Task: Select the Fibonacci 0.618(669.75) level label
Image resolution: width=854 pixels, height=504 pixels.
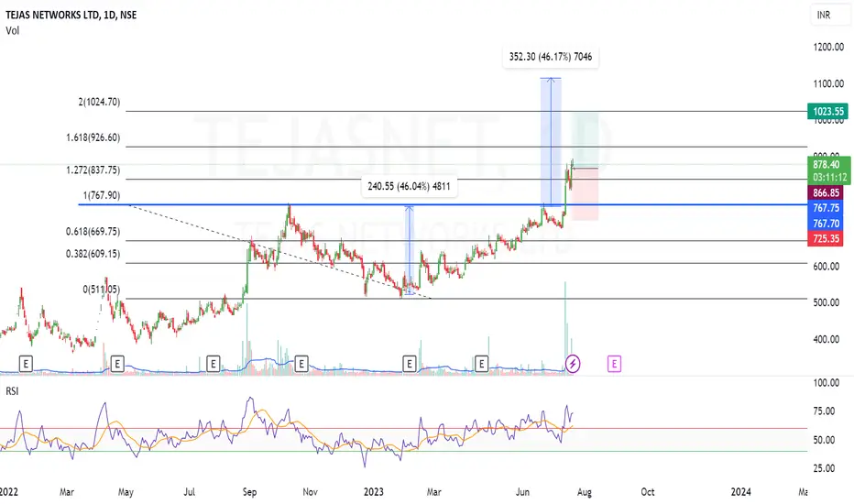Action: pos(93,232)
